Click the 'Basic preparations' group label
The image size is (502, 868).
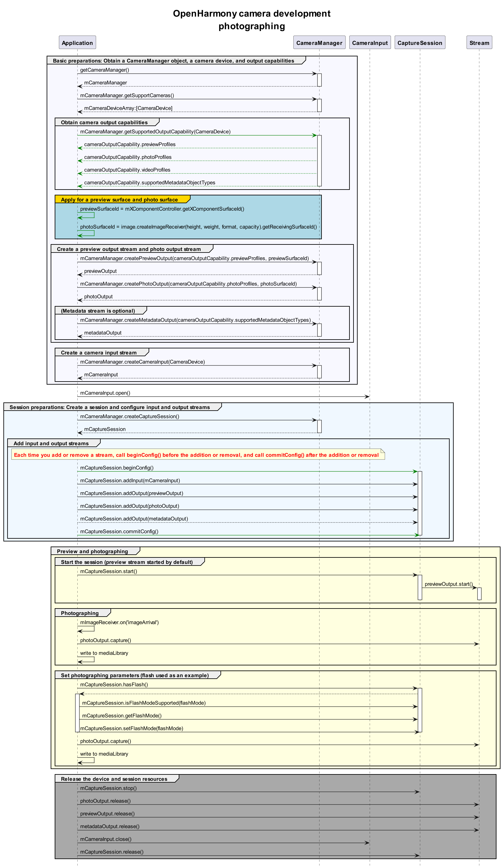[x=173, y=61]
